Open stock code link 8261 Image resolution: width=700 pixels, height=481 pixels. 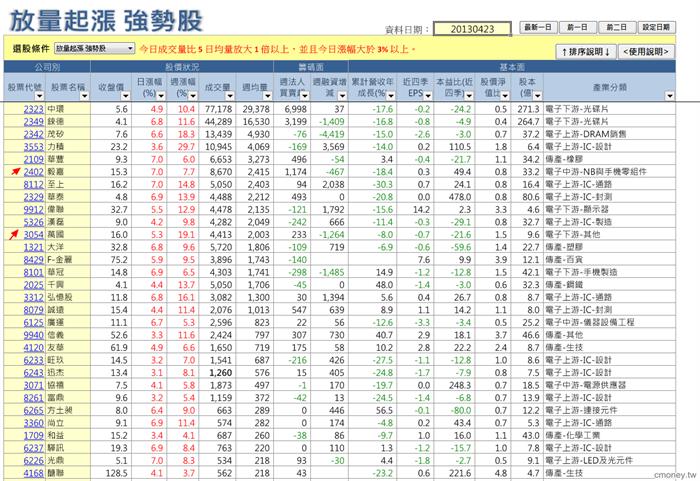pyautogui.click(x=33, y=398)
